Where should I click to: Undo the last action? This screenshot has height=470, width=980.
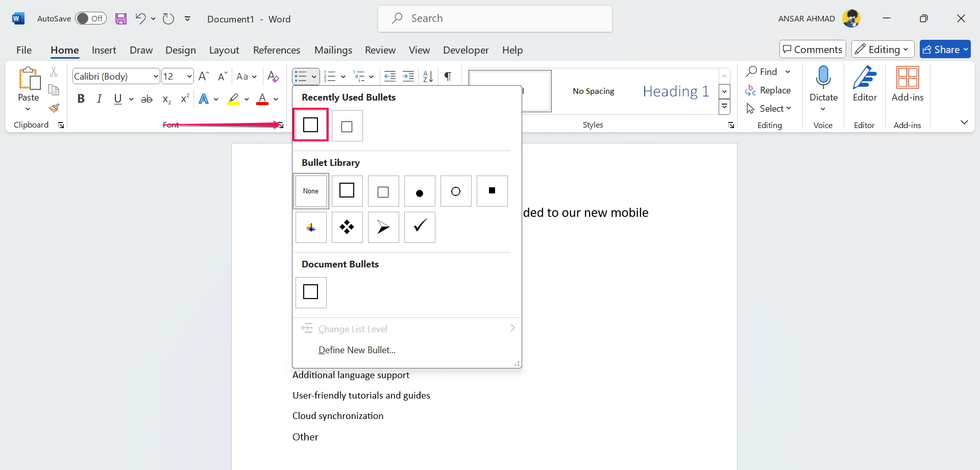(x=140, y=19)
